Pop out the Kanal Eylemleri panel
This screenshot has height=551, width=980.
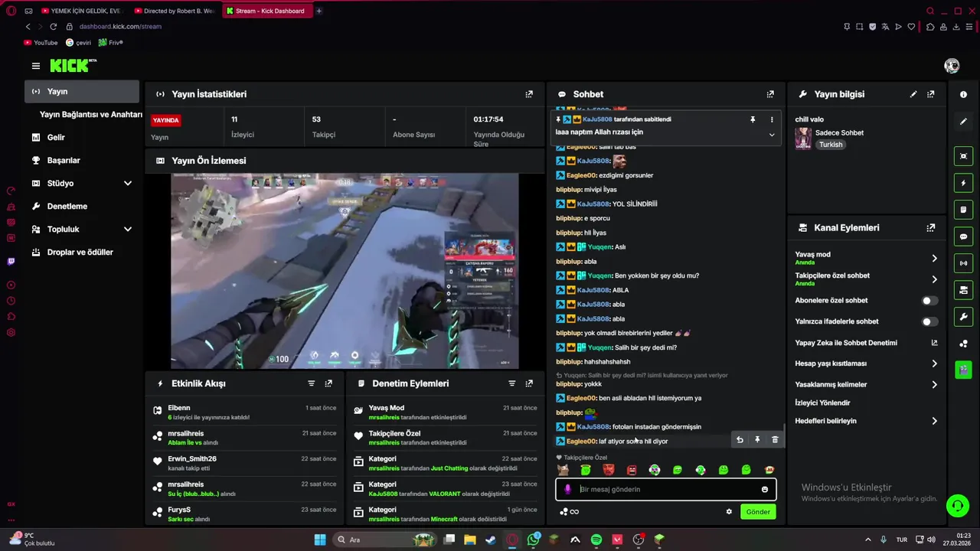[931, 228]
